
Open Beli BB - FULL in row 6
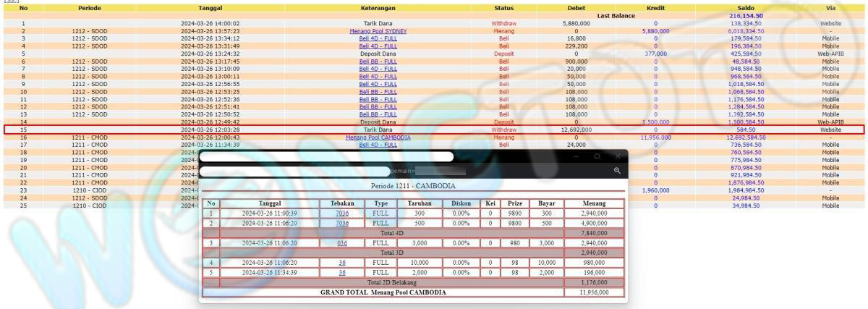[378, 62]
